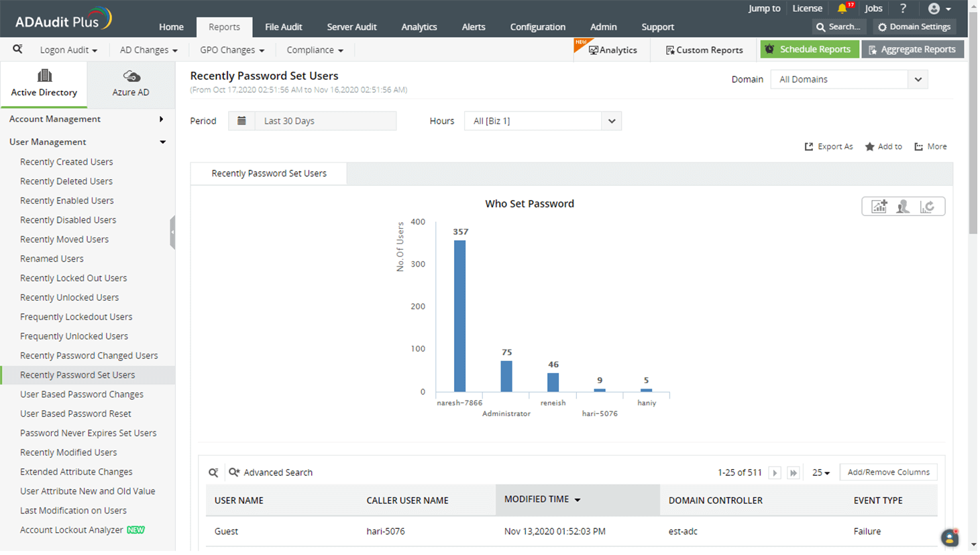Click the add chart icon above graph
The image size is (980, 555).
pyautogui.click(x=879, y=207)
